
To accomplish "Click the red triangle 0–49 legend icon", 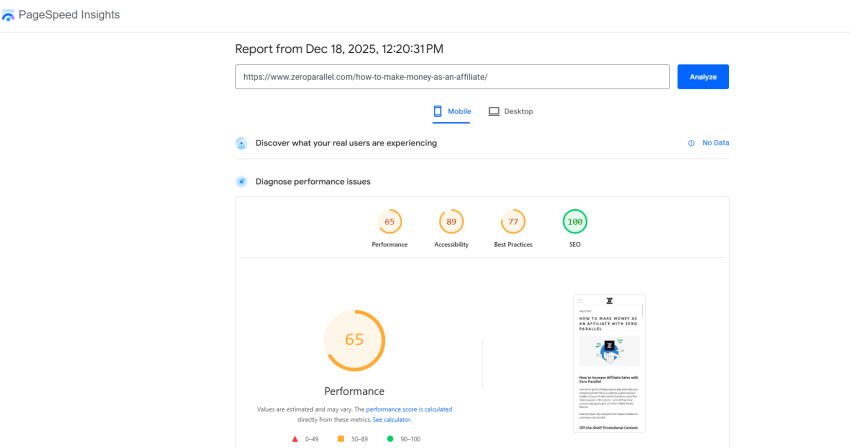I will tap(295, 439).
